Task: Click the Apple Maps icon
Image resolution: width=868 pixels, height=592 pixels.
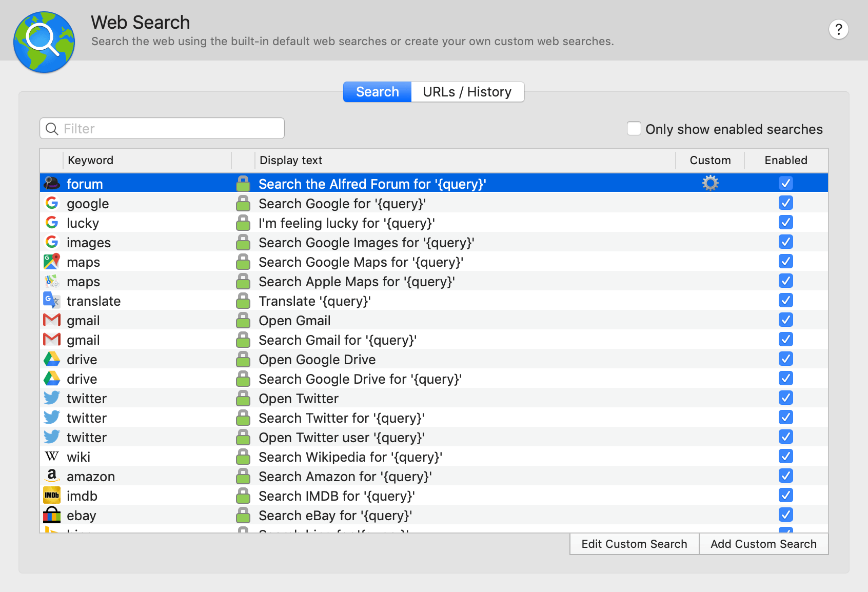Action: click(x=51, y=281)
